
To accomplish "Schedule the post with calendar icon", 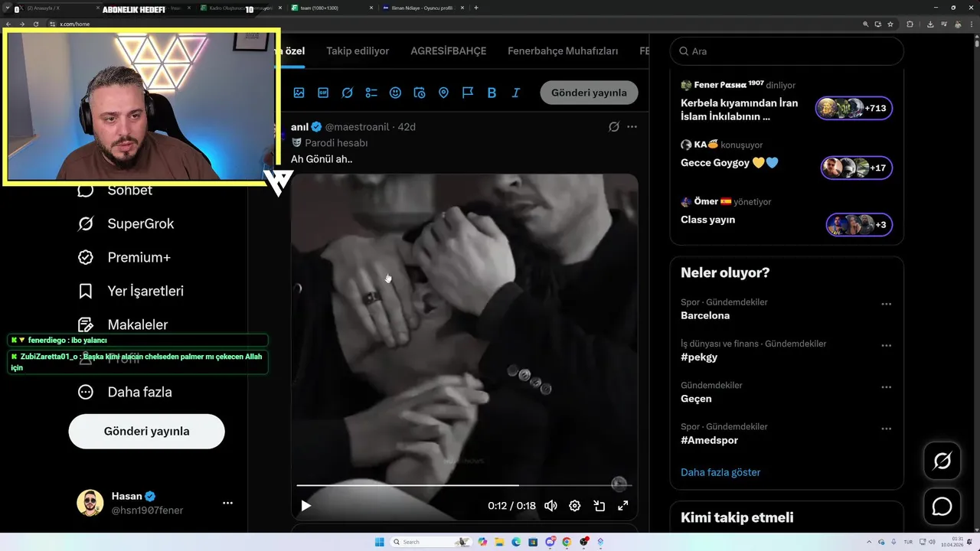I will point(420,93).
